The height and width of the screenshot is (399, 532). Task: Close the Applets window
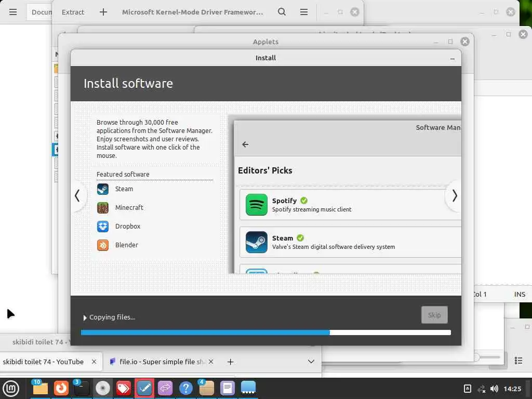click(465, 42)
